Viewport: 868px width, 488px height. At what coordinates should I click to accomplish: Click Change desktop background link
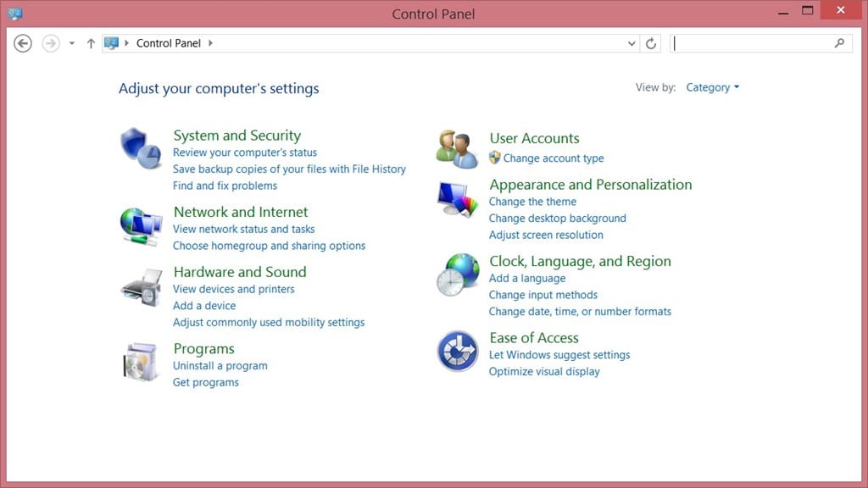(x=558, y=218)
